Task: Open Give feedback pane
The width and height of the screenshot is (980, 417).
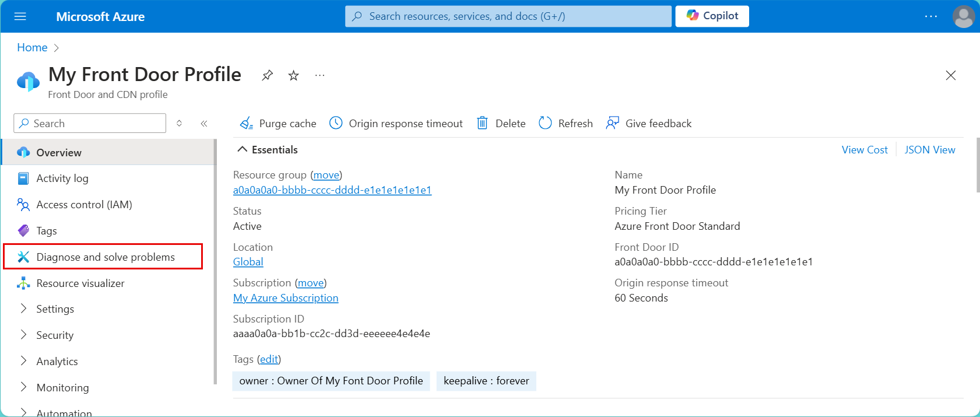Action: tap(649, 123)
